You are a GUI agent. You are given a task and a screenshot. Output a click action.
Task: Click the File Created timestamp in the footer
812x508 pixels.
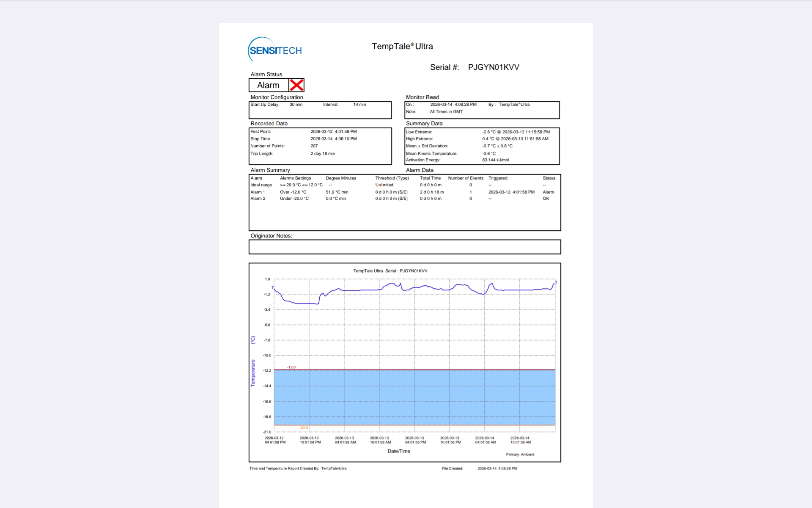[497, 468]
